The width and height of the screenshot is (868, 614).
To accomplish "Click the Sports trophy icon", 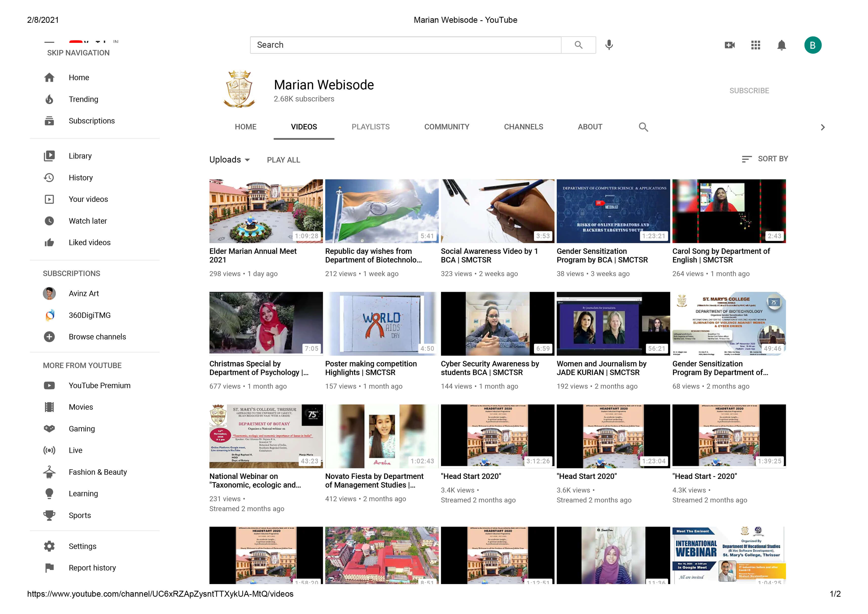I will pyautogui.click(x=49, y=515).
